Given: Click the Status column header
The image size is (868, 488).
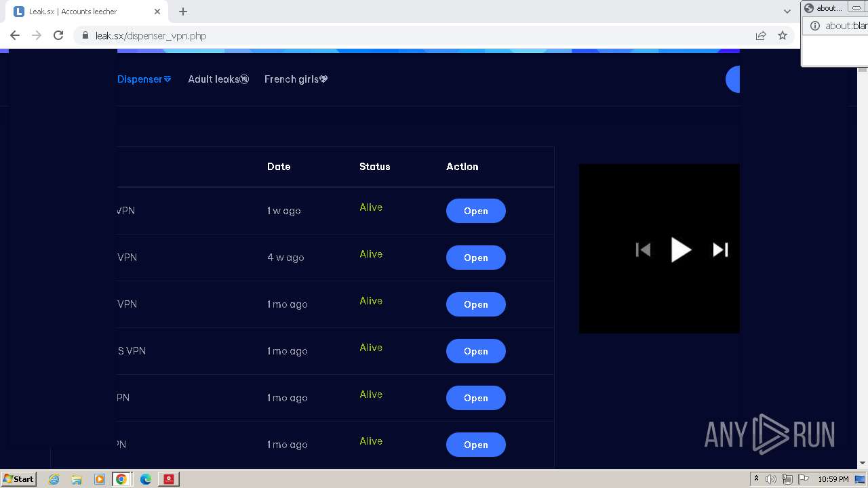Looking at the screenshot, I should (375, 167).
